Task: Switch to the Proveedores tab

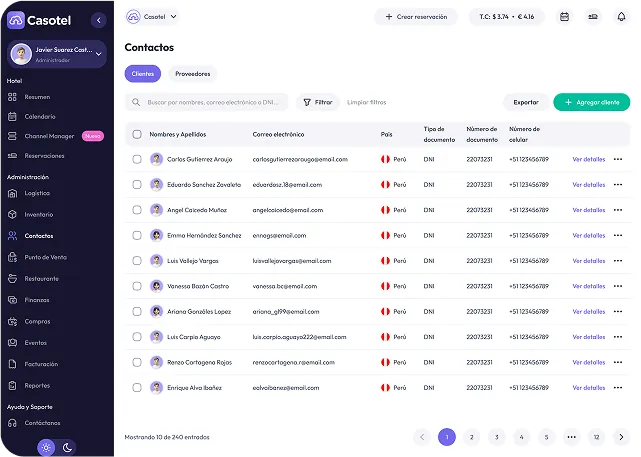Action: (x=192, y=74)
